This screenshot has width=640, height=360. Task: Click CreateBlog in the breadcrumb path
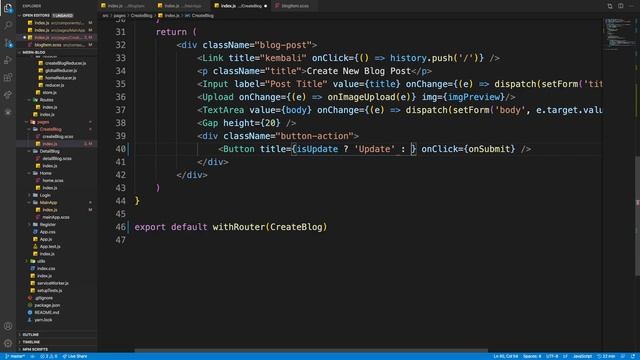tap(141, 16)
